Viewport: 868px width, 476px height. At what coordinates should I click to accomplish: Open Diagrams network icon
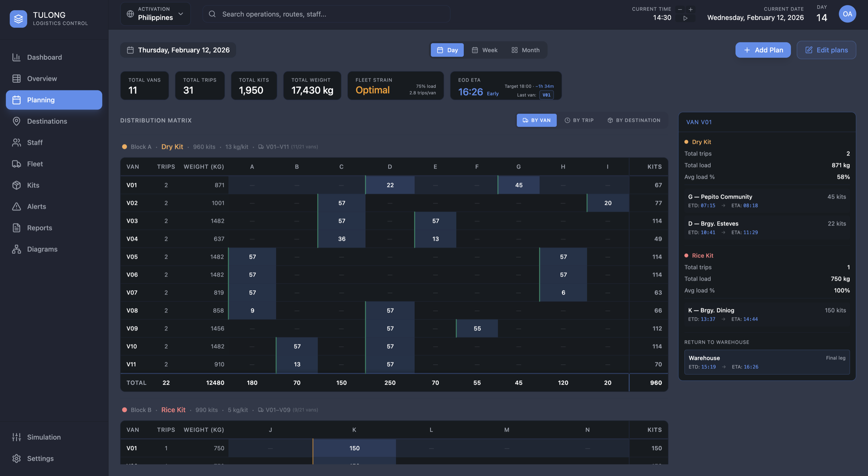click(16, 249)
